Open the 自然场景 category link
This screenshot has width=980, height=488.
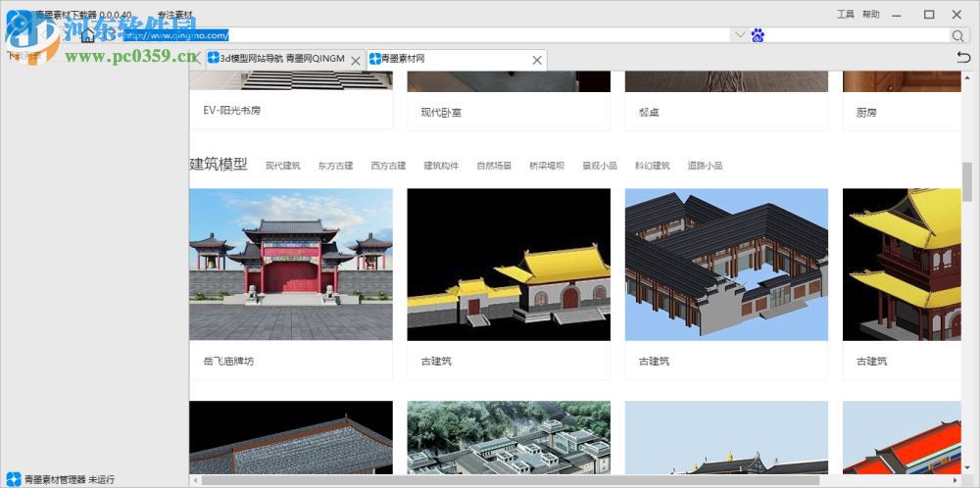click(494, 166)
